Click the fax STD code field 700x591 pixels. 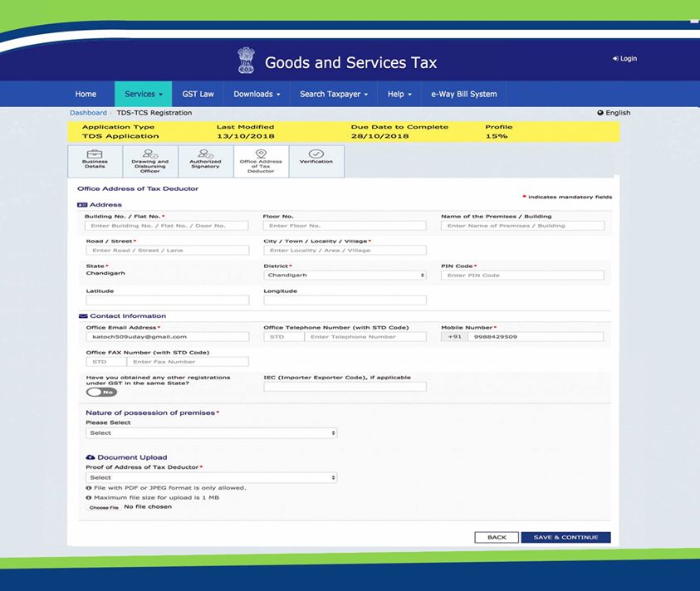[106, 362]
